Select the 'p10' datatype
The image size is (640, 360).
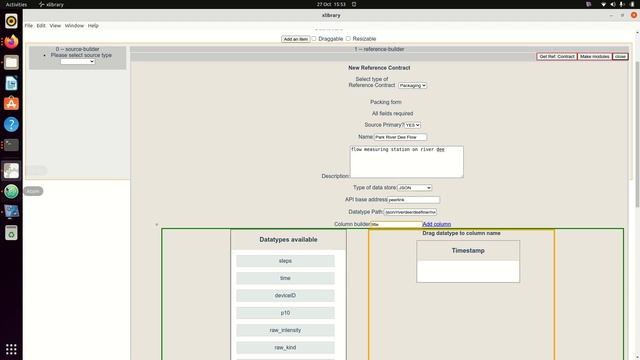point(285,313)
